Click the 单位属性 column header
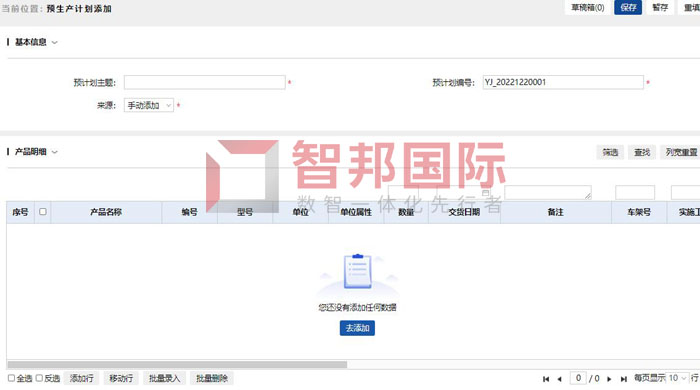700x390 pixels. 356,212
